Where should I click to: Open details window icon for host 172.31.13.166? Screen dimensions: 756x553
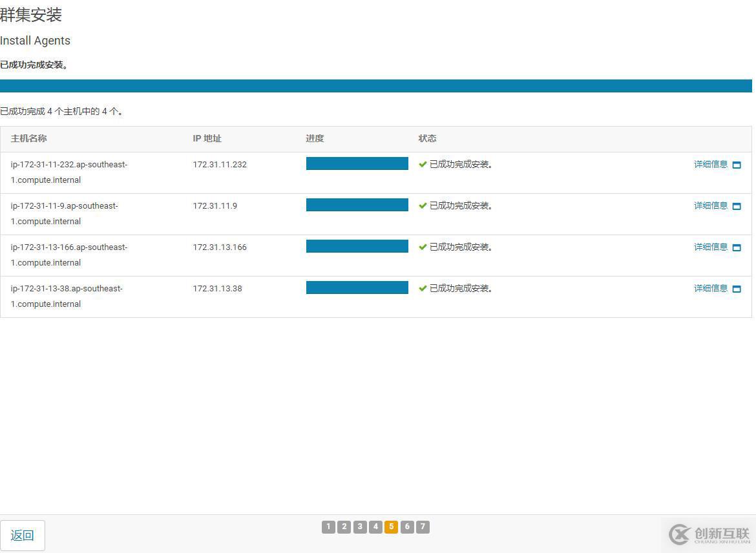pos(736,248)
